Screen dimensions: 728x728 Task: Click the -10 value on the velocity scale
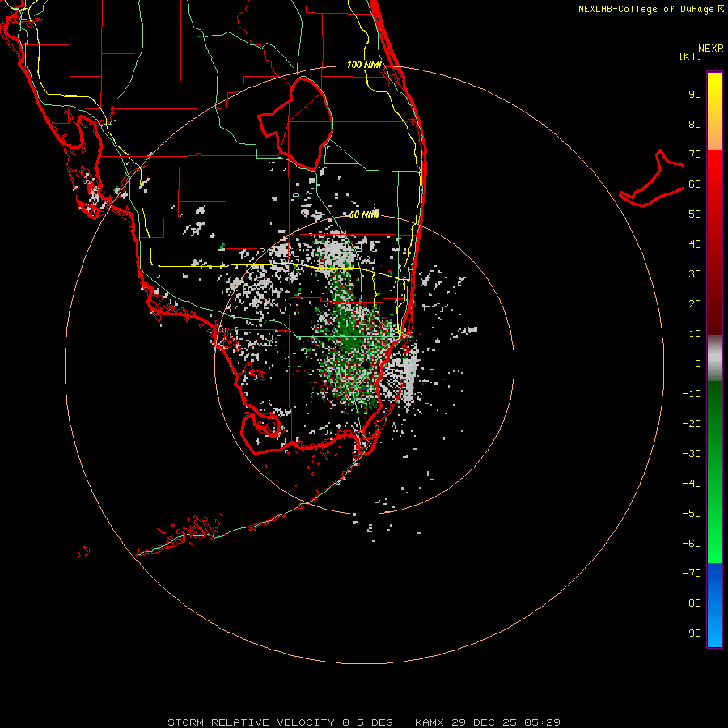pyautogui.click(x=692, y=394)
